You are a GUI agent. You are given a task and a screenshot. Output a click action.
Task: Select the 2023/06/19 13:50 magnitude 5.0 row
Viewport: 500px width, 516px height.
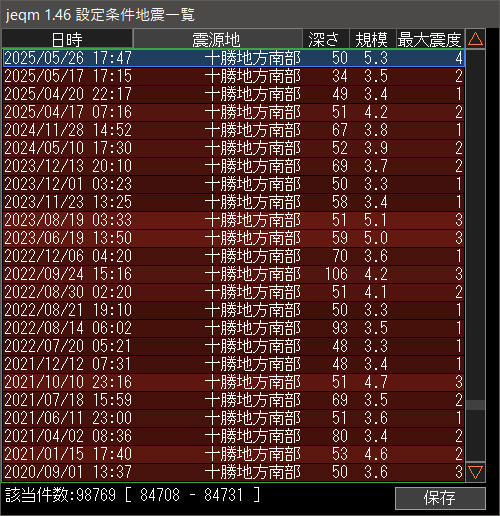coord(234,238)
